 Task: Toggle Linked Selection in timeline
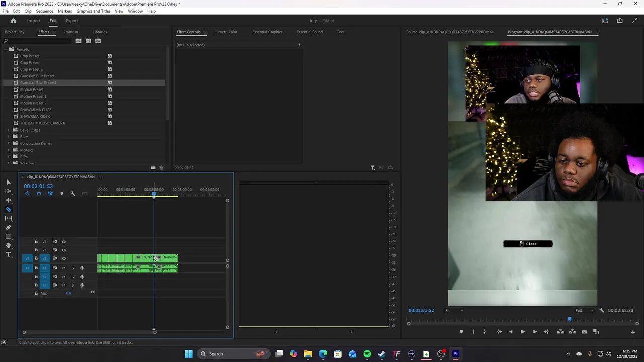click(50, 194)
